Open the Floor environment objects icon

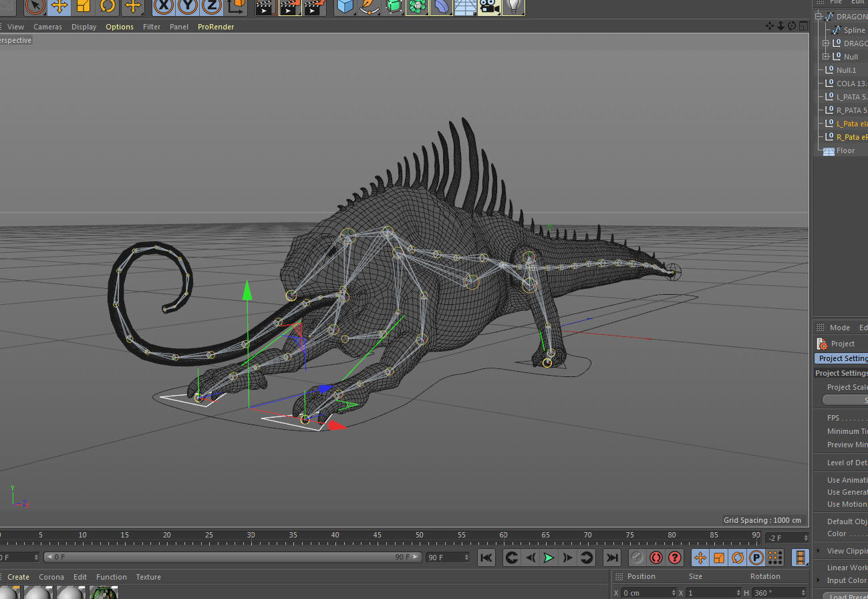(x=465, y=7)
